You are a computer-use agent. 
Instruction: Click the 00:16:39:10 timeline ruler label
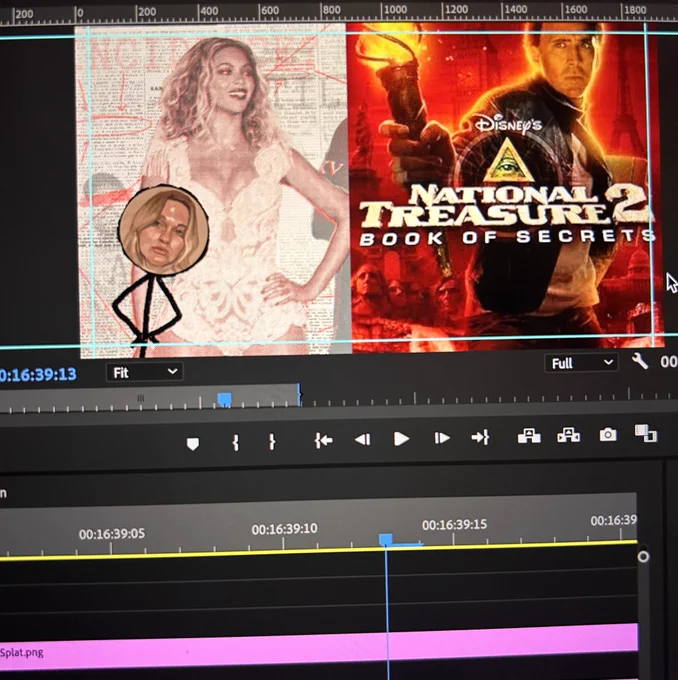pos(285,529)
